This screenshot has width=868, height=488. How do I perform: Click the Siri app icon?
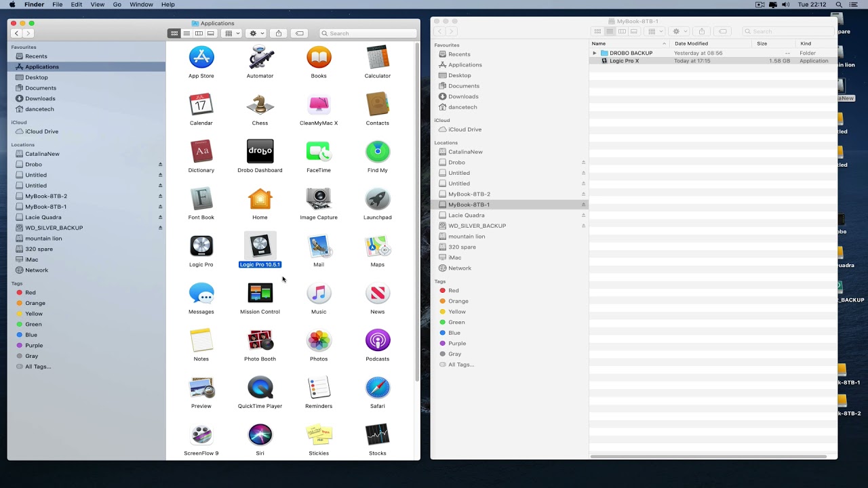tap(260, 434)
